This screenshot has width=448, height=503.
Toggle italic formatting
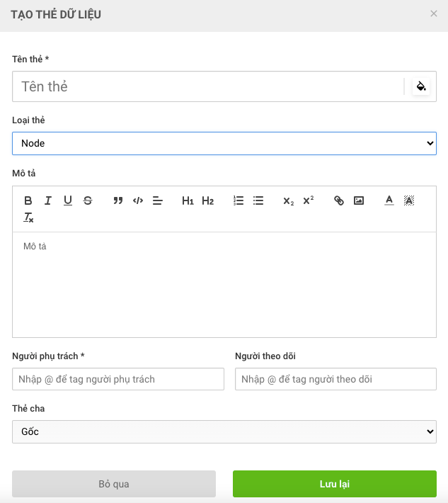[48, 200]
